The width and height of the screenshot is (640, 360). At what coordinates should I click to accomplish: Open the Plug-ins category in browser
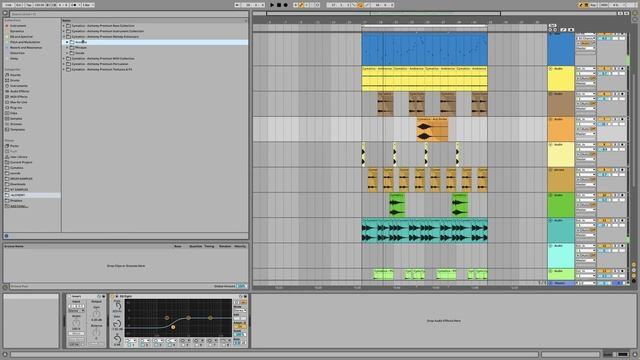pyautogui.click(x=16, y=108)
